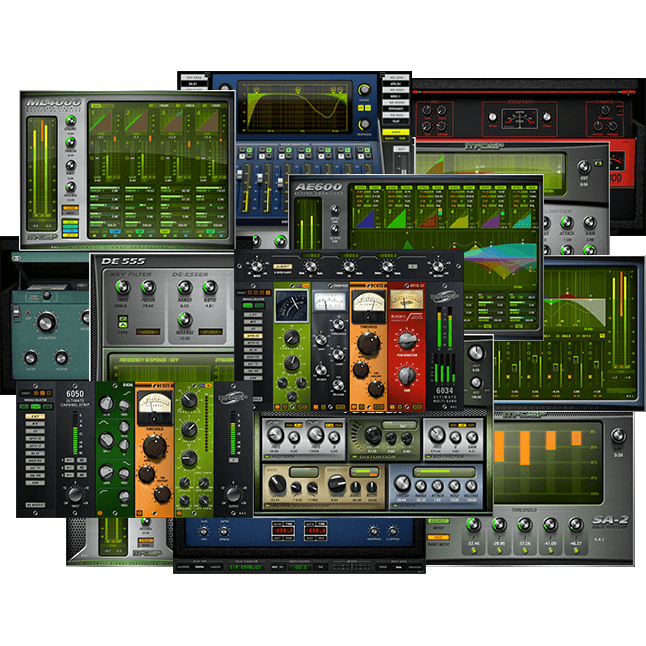Adjust SA-2 threshold knob for band 5
The width and height of the screenshot is (646, 646).
576,525
